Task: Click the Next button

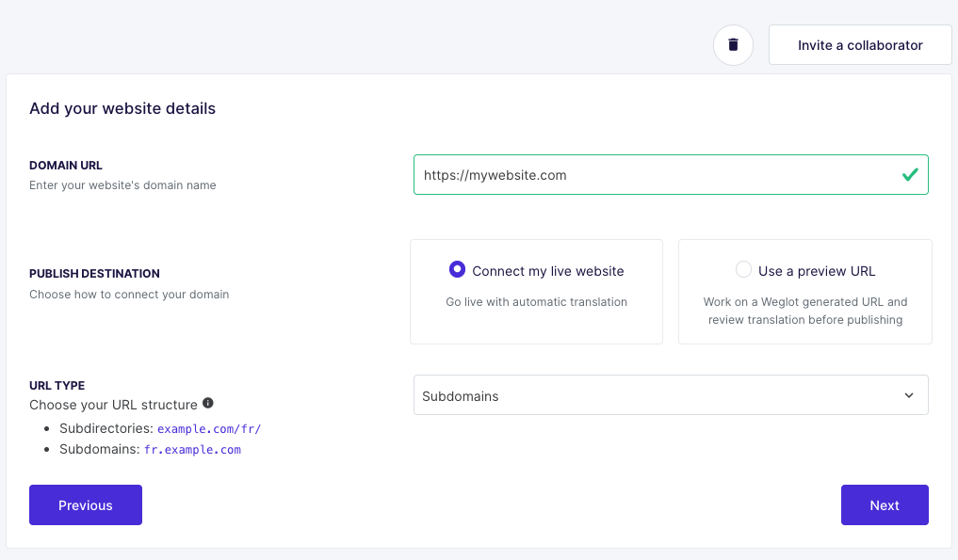Action: coord(885,505)
